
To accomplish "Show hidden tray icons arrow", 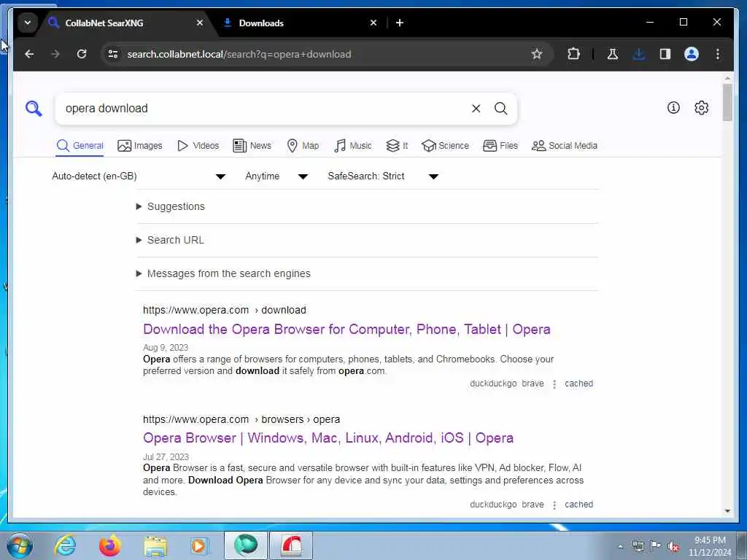I will pyautogui.click(x=620, y=546).
